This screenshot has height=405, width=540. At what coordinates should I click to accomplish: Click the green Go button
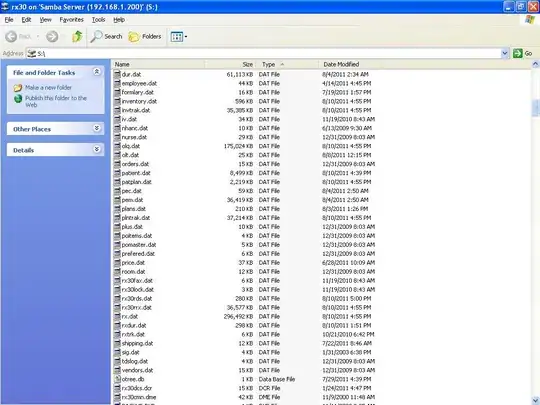point(523,53)
